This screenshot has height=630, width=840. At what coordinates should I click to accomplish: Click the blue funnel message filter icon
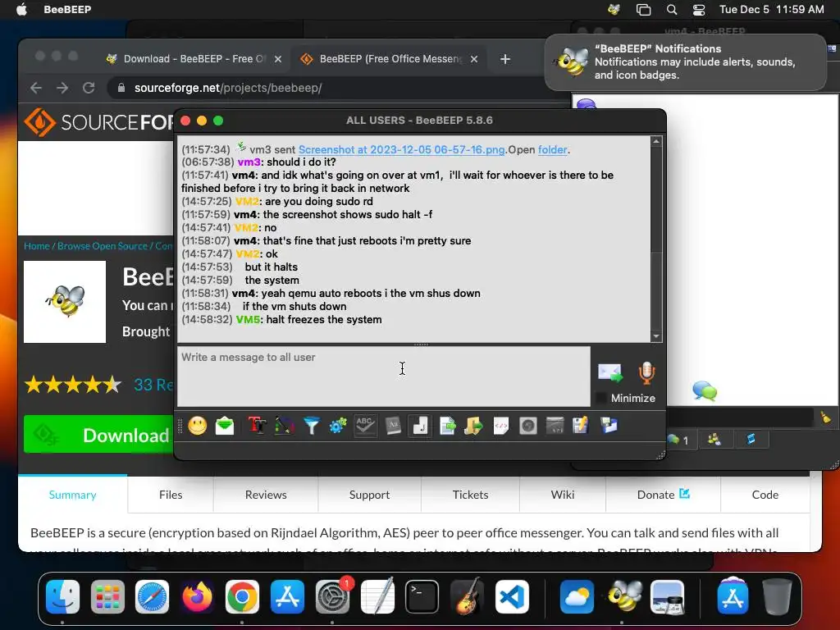pyautogui.click(x=311, y=426)
